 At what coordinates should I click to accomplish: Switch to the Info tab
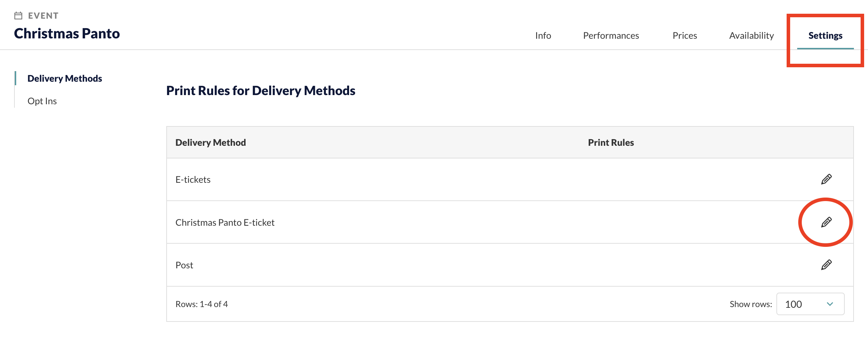543,36
